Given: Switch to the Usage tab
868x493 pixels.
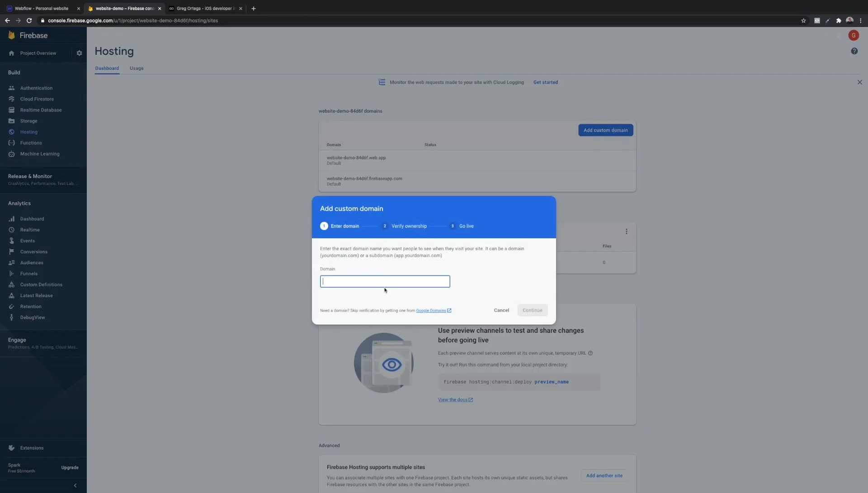Looking at the screenshot, I should pyautogui.click(x=137, y=68).
